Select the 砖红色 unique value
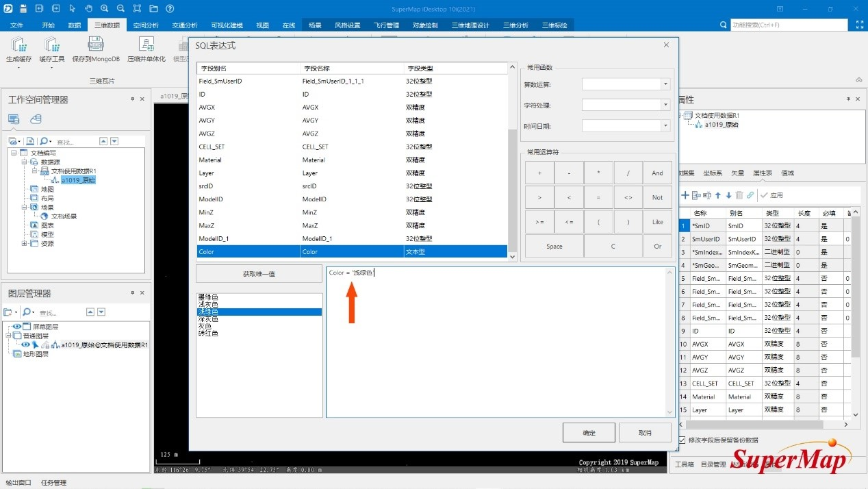 click(208, 334)
